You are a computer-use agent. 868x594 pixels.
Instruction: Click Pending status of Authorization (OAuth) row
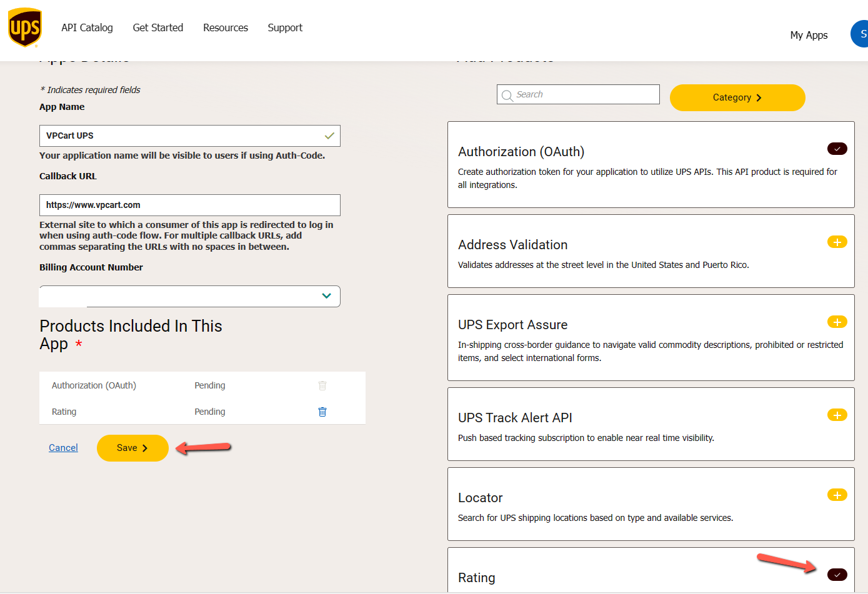(210, 385)
